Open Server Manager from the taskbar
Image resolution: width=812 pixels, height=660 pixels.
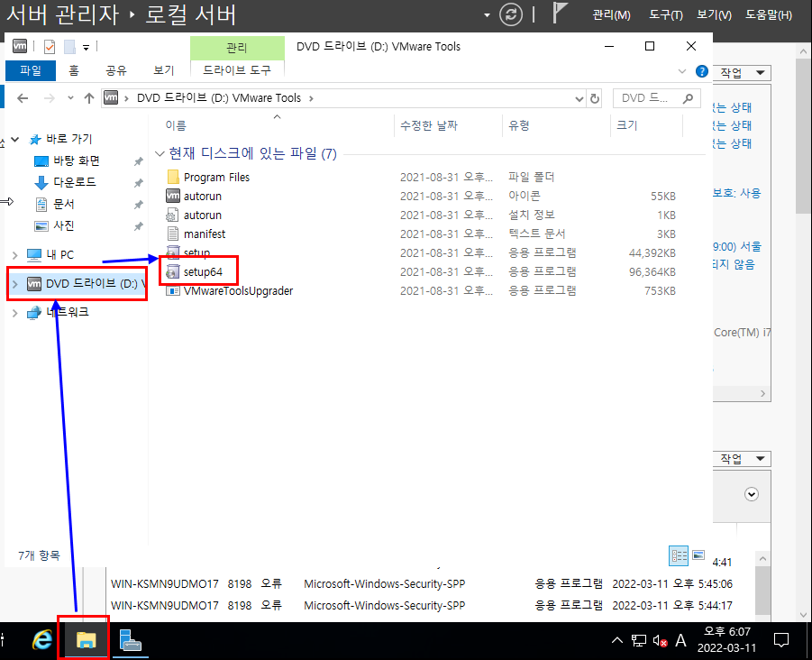(130, 641)
